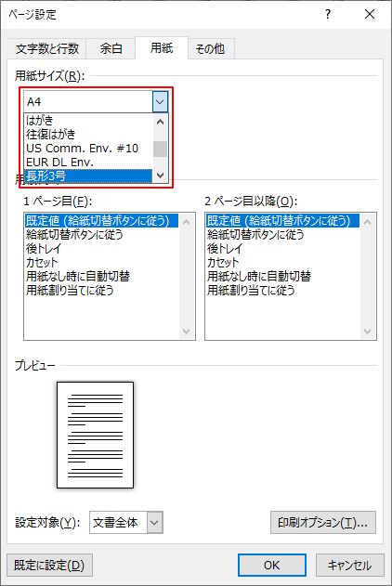The image size is (392, 586).
Task: Open the その他 tab
Action: pyautogui.click(x=210, y=48)
